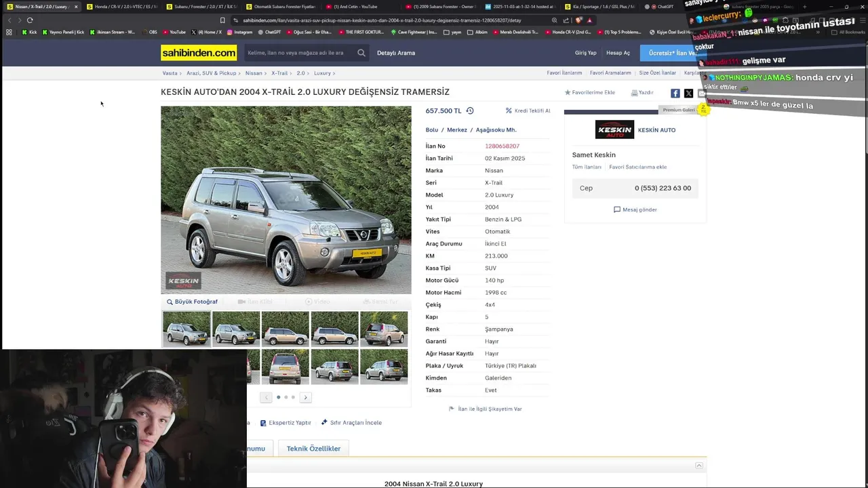This screenshot has height=488, width=868.
Task: Click browser back arrow
Action: (x=9, y=20)
